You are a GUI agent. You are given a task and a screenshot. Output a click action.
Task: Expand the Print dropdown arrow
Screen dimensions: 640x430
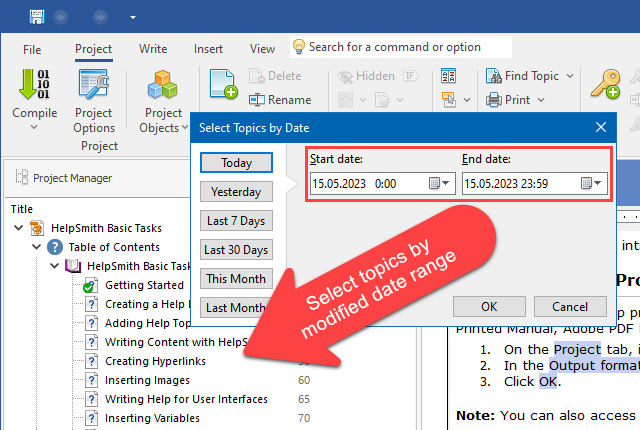(x=541, y=100)
